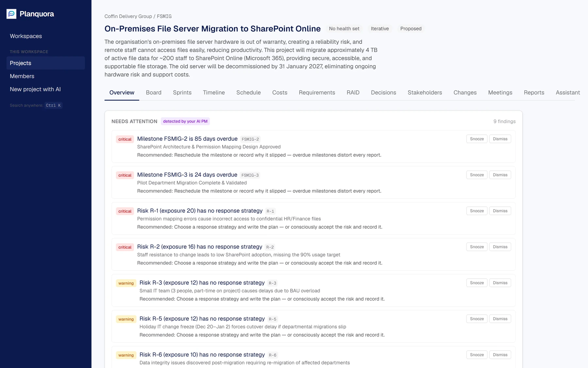Snooze the Risk R-1 finding
This screenshot has width=588, height=368.
tap(477, 211)
